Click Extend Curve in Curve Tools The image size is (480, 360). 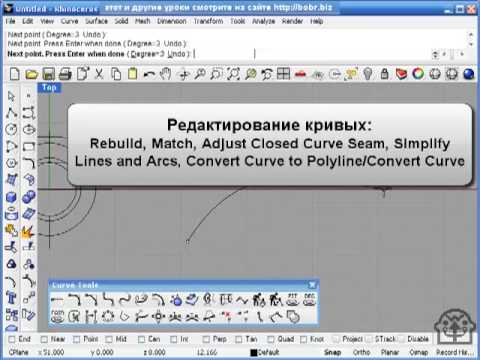[x=57, y=300]
